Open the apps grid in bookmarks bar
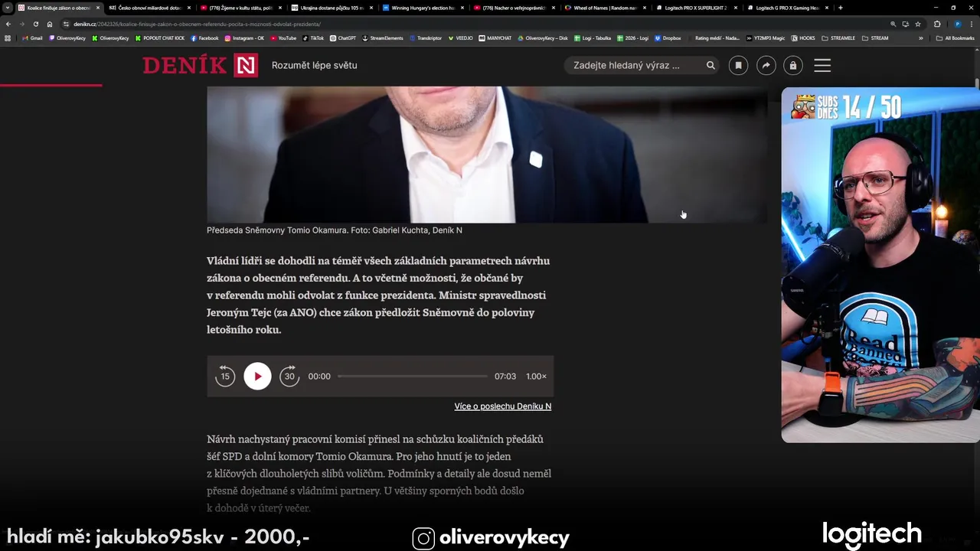 pos(8,37)
